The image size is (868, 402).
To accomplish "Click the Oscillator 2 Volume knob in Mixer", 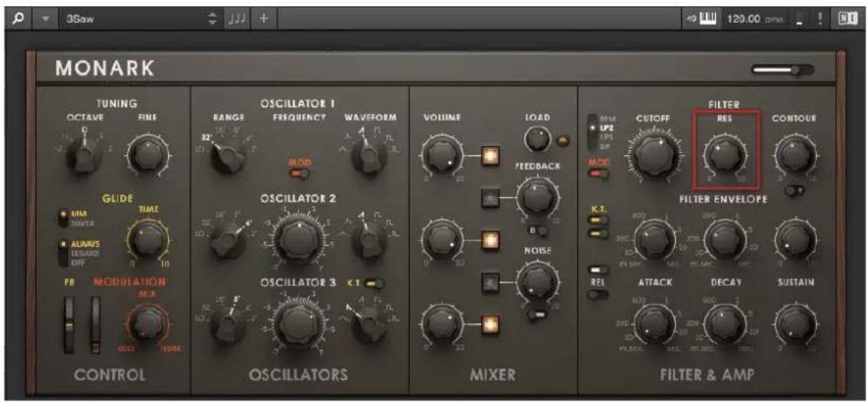I will pos(441,241).
